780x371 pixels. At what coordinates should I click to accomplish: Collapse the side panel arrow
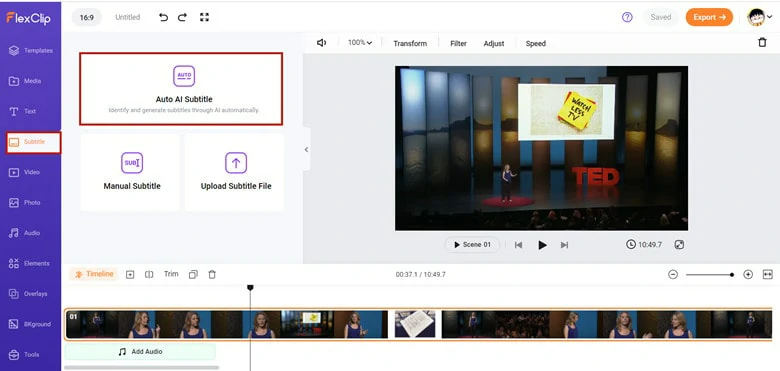tap(306, 149)
